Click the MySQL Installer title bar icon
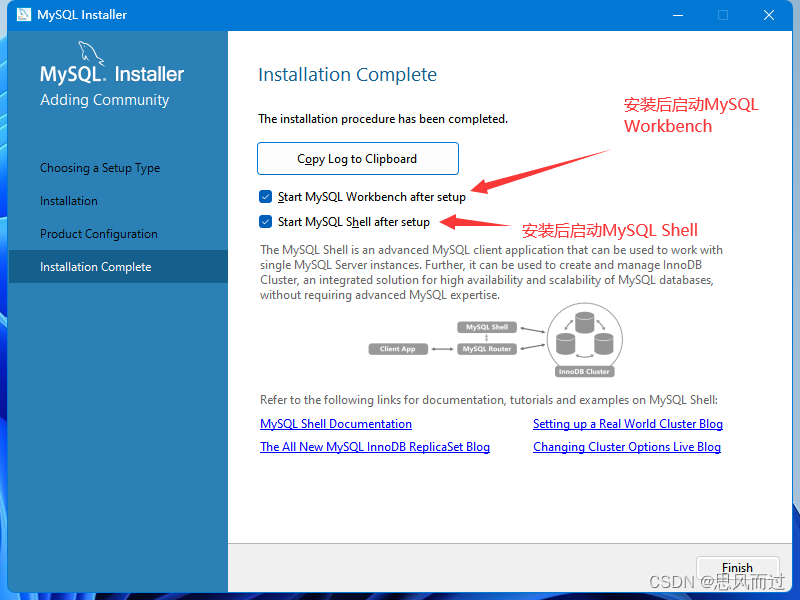This screenshot has width=800, height=600. click(x=23, y=14)
